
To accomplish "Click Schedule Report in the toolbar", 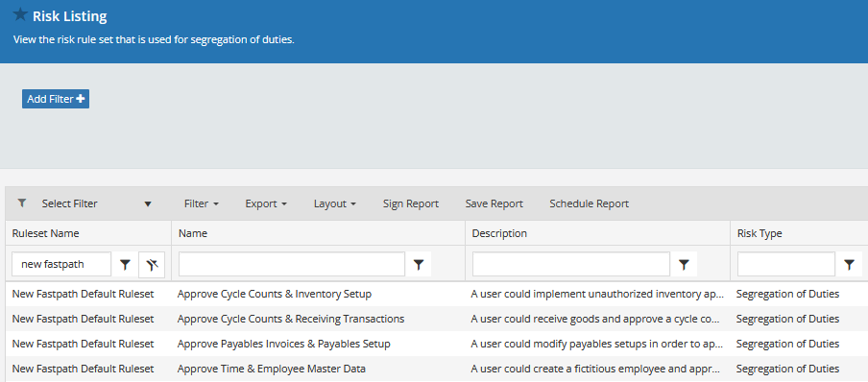I will 589,203.
